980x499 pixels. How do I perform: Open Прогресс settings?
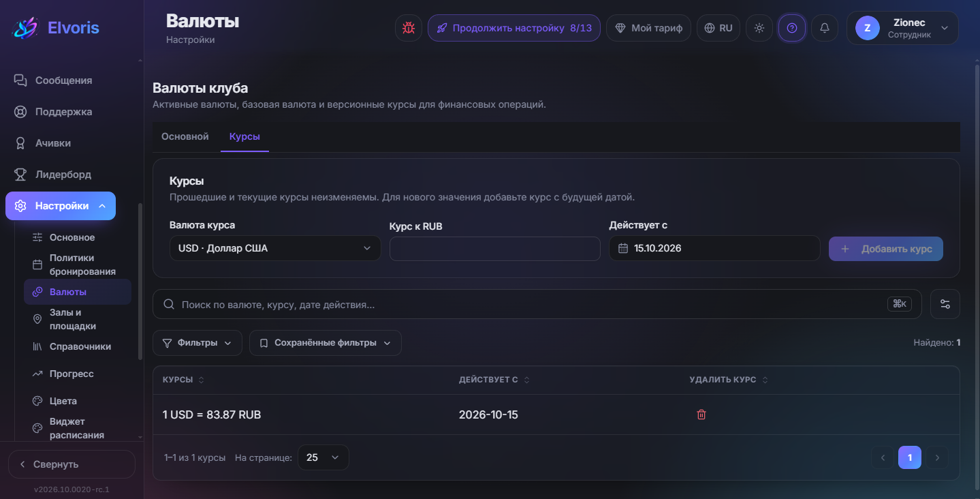(78, 374)
